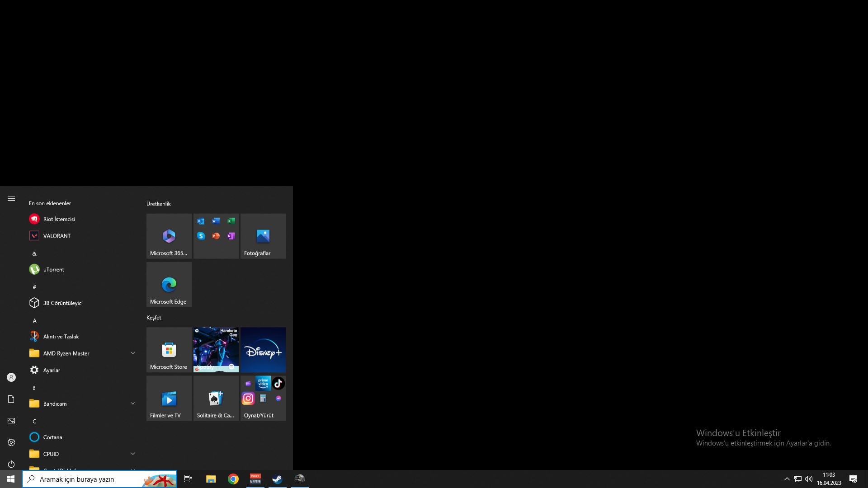Viewport: 868px width, 488px height.
Task: Open Task View on the taskbar
Action: click(188, 479)
